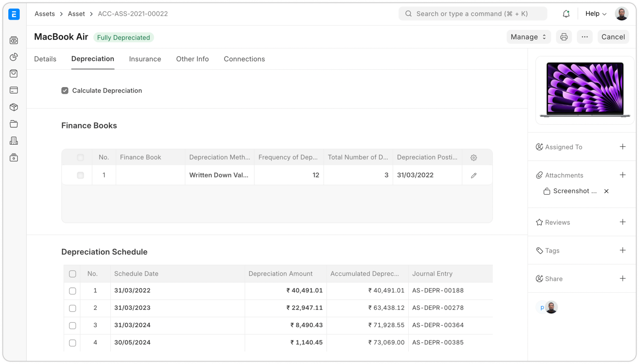Add a tag using the plus icon
The width and height of the screenshot is (639, 364).
(x=622, y=250)
